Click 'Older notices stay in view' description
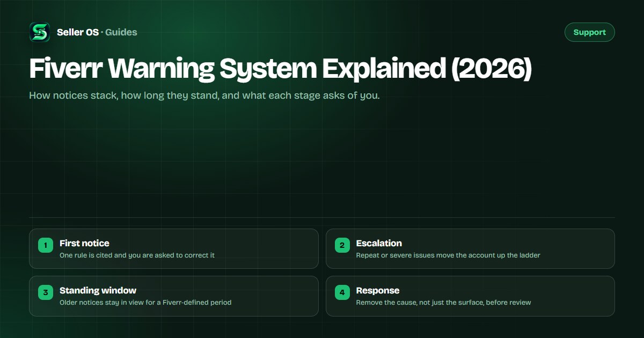The height and width of the screenshot is (338, 644). click(x=145, y=303)
